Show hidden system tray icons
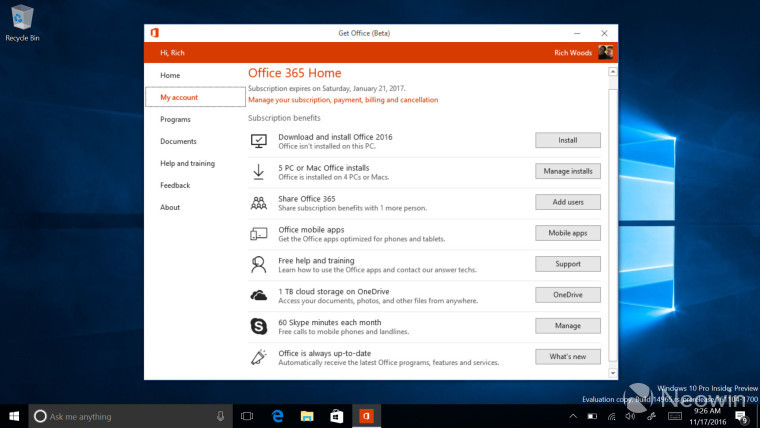 coord(573,416)
